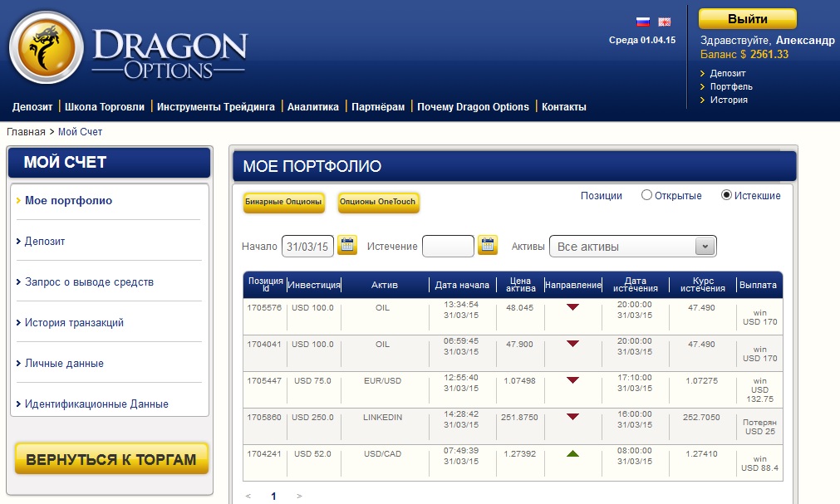Open the calendar picker for Истечение date
This screenshot has width=840, height=504.
(x=488, y=245)
